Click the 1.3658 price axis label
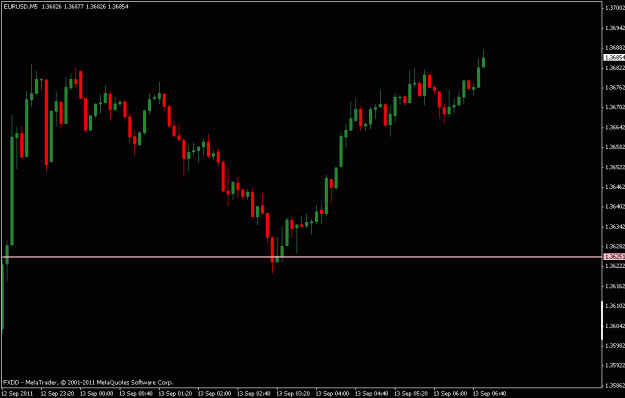This screenshot has height=398, width=625. pyautogui.click(x=615, y=147)
